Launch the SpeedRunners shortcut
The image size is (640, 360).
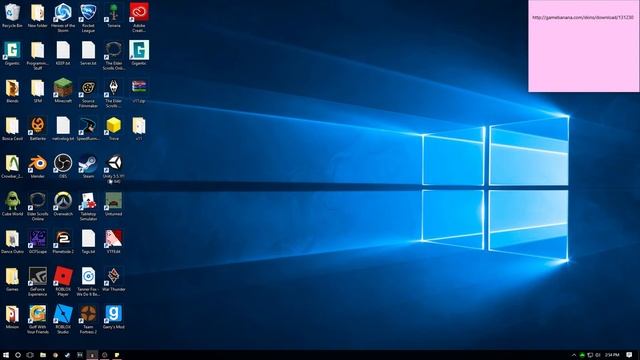[x=88, y=129]
